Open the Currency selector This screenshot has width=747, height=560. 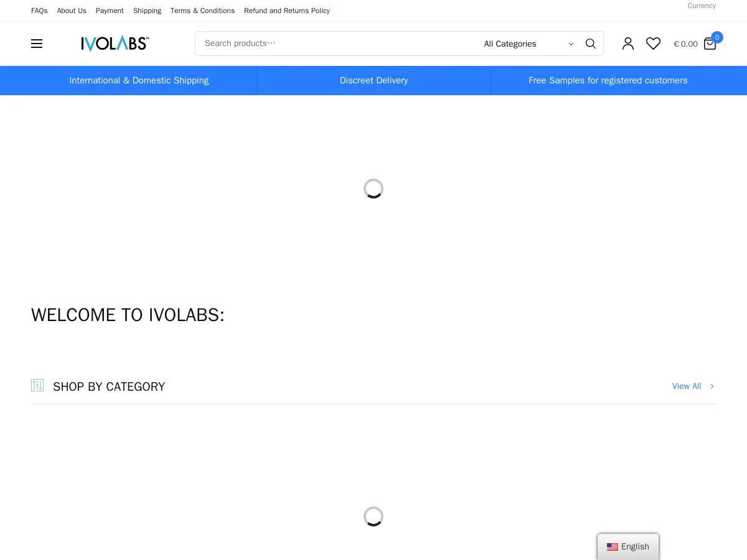702,6
